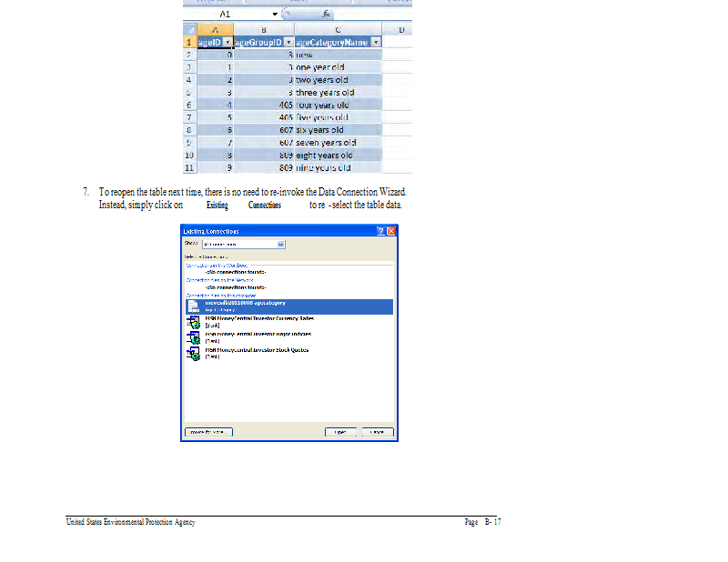728x562 pixels.
Task: Click the help question mark icon in dialog
Action: pyautogui.click(x=381, y=232)
